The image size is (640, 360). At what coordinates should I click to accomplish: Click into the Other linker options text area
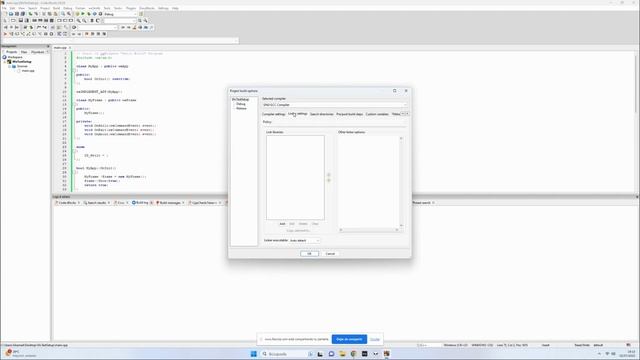[x=369, y=182]
